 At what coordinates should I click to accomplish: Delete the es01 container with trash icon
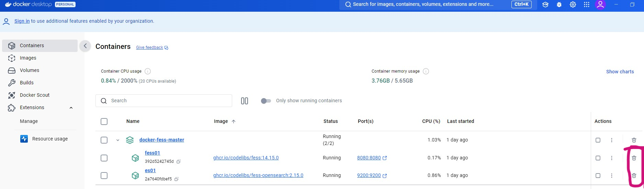(x=634, y=176)
